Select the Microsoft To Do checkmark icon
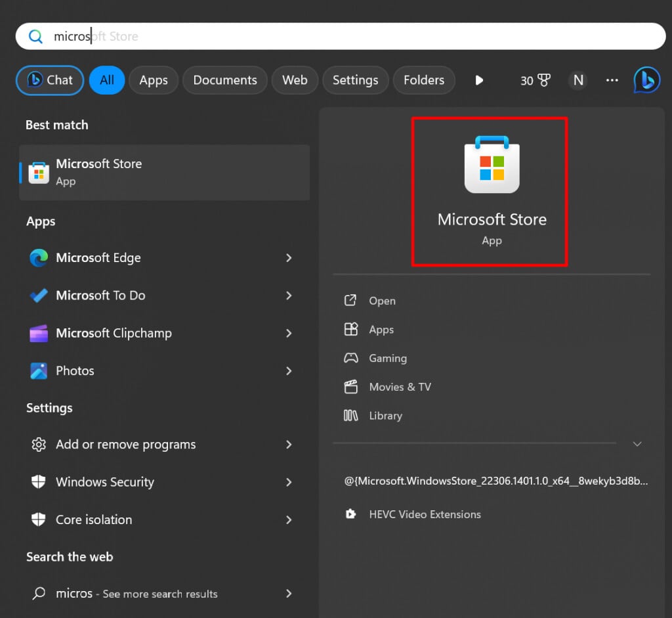Viewport: 672px width, 618px height. point(39,296)
